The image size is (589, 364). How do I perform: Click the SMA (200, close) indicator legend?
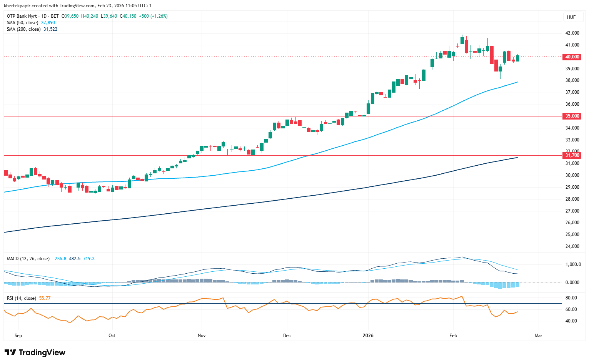(24, 29)
